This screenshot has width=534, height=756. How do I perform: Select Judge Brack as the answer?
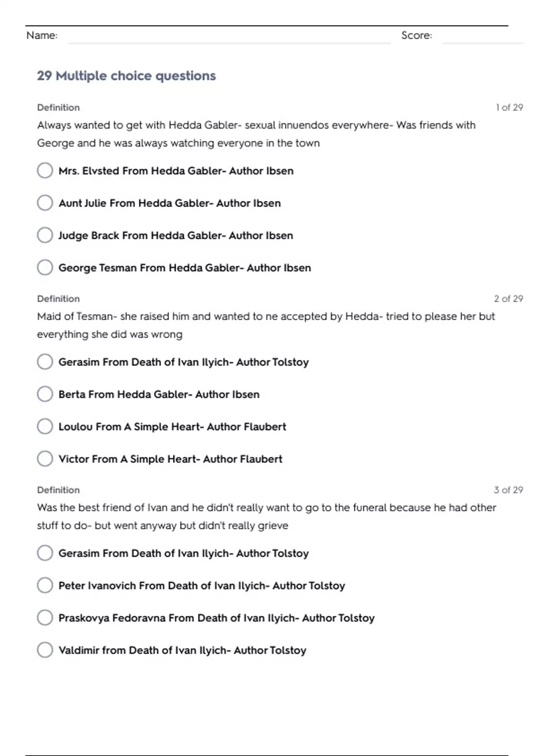click(x=45, y=235)
